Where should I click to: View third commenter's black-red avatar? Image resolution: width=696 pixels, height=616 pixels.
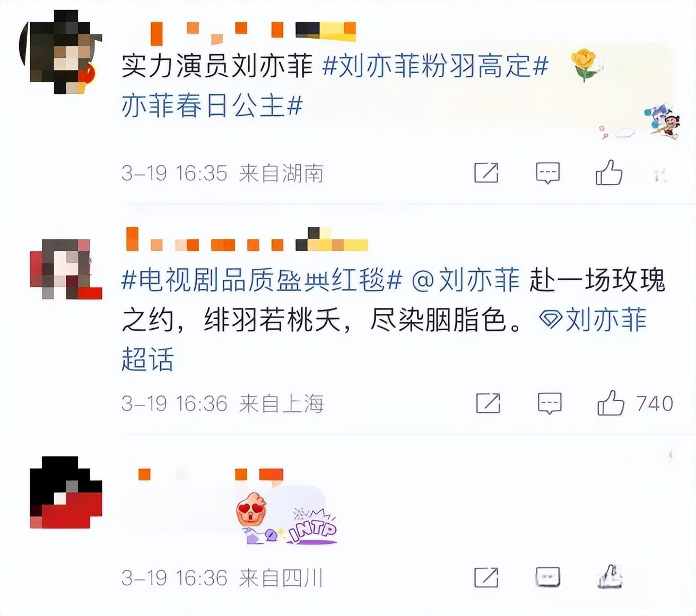click(x=66, y=492)
